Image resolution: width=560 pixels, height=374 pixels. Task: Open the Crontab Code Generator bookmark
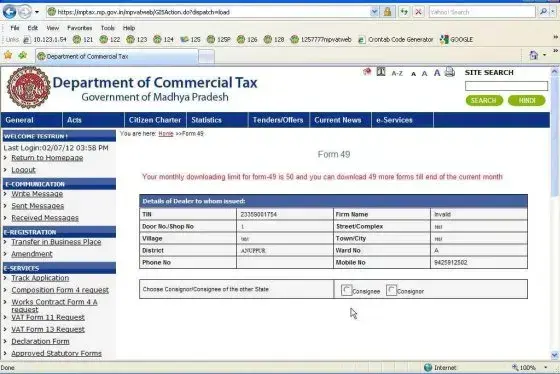(x=396, y=39)
